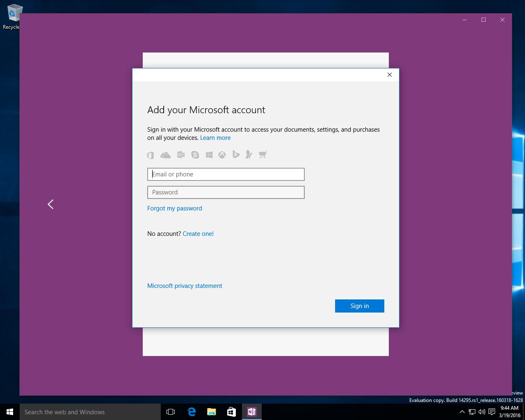525x420 pixels.
Task: Click the Search the web and Windows box
Action: tap(90, 412)
